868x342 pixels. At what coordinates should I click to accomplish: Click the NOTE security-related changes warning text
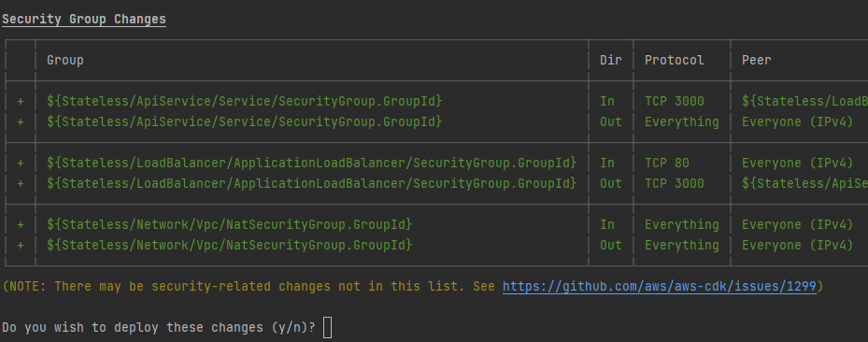click(x=252, y=286)
